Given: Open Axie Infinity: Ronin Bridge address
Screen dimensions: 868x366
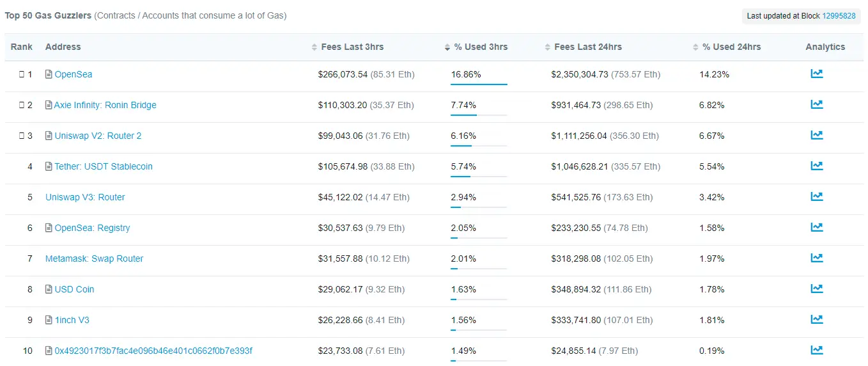Looking at the screenshot, I should [x=105, y=105].
